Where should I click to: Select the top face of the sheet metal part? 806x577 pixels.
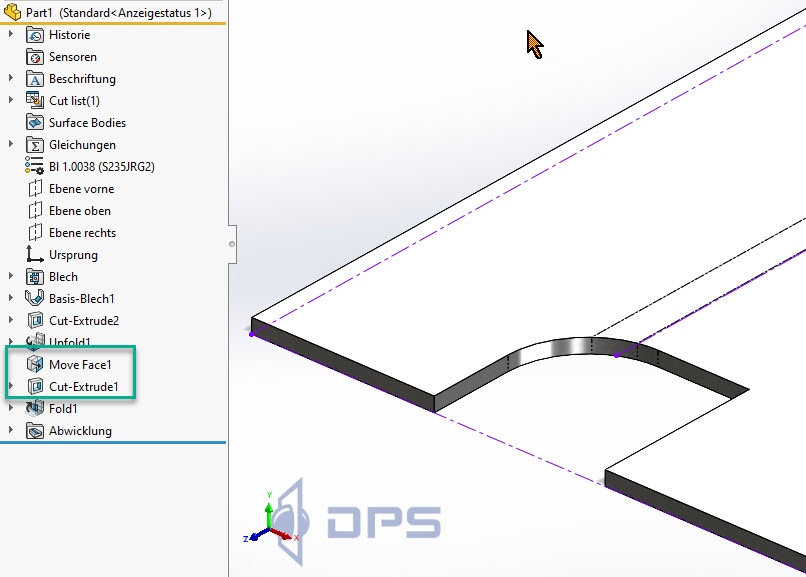[514, 267]
